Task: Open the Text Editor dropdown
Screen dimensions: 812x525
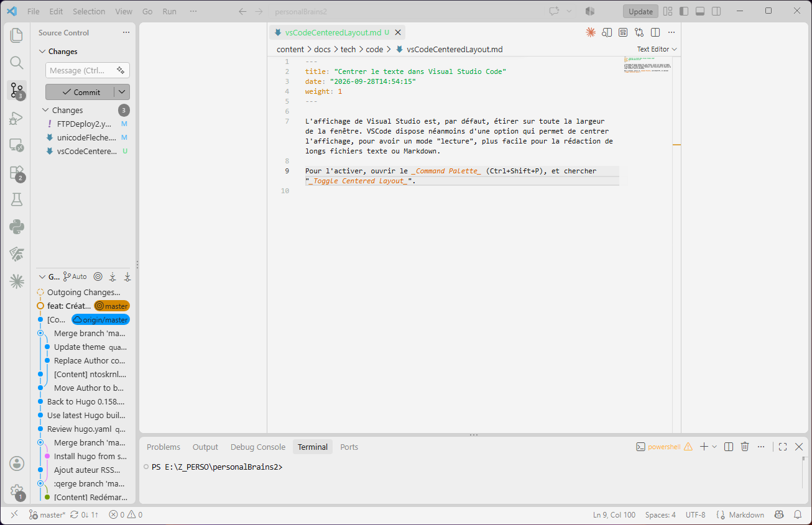Action: point(657,49)
